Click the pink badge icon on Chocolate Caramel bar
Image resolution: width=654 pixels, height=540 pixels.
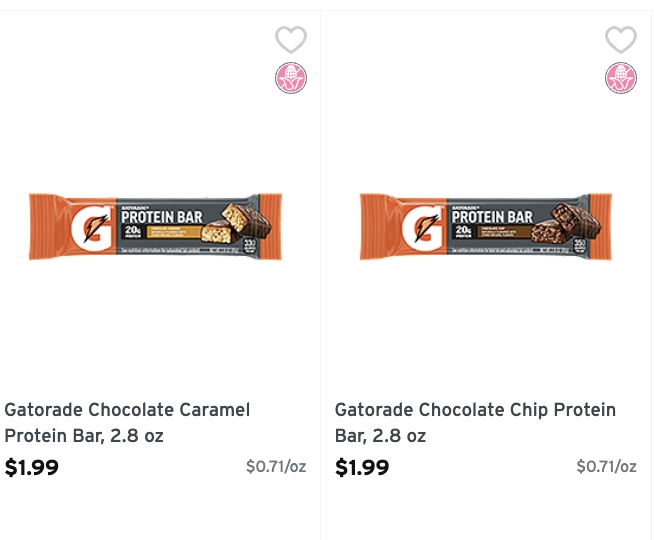coord(291,78)
